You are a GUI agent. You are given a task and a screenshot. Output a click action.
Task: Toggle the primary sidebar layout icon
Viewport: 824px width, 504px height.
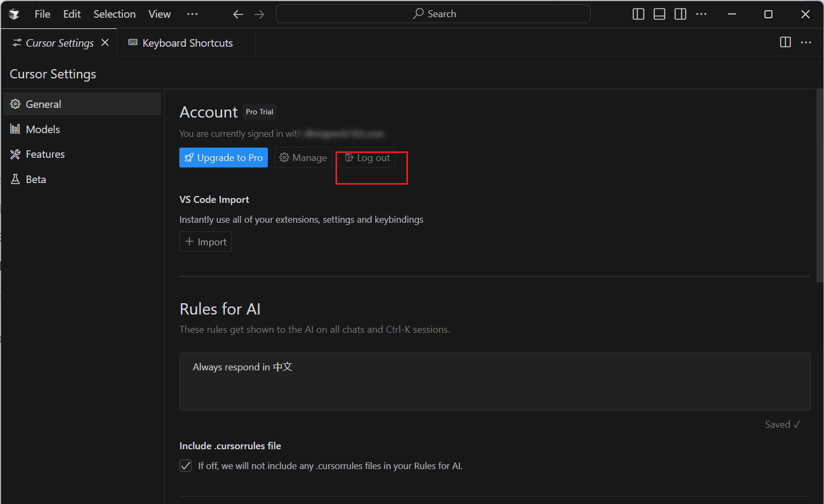pyautogui.click(x=638, y=14)
